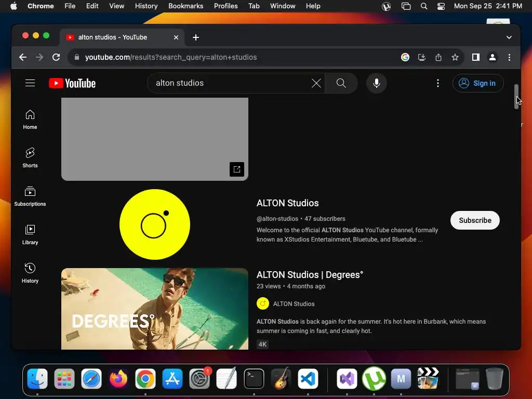Clear the search box with the X icon
Image resolution: width=532 pixels, height=399 pixels.
(316, 83)
